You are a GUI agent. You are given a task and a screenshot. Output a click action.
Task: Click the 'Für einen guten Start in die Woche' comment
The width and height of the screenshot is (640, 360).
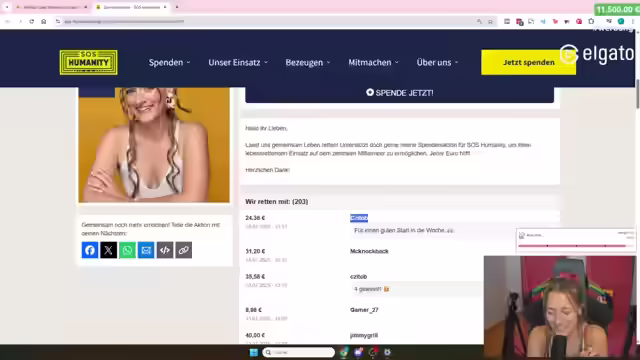pos(404,230)
